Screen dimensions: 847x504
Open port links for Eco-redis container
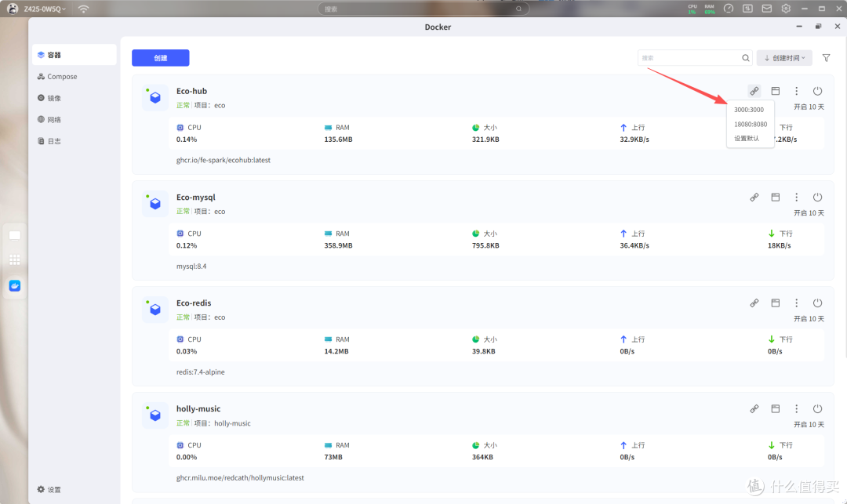click(754, 303)
